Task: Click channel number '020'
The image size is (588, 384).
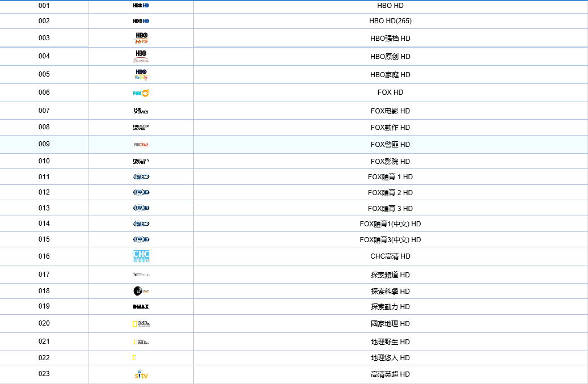Action: (44, 323)
